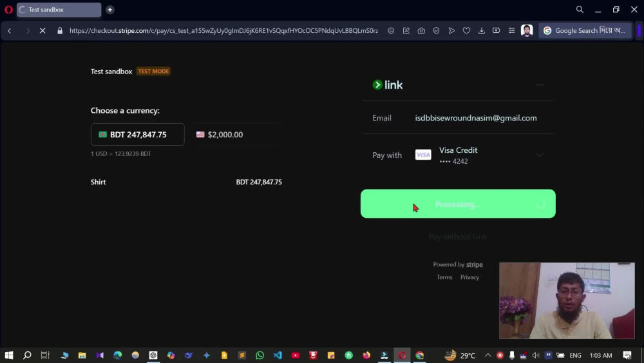This screenshot has height=363, width=644.
Task: Click the edit page pencil icon
Action: [x=406, y=30]
